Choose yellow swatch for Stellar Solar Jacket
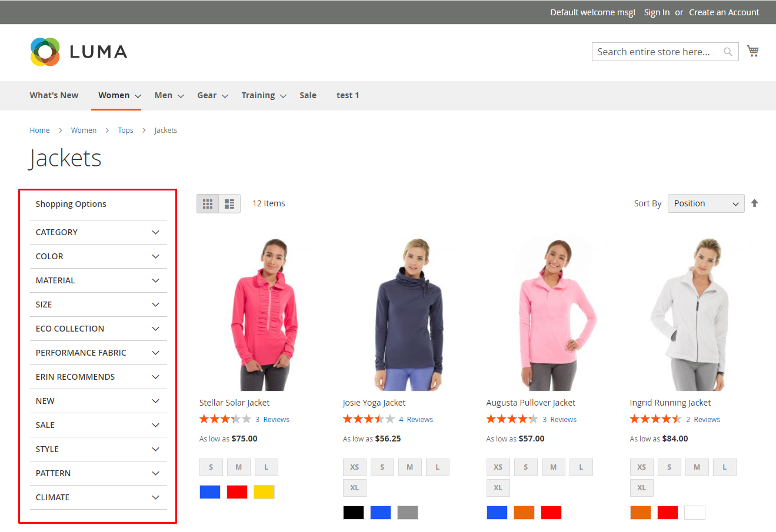 pos(264,492)
